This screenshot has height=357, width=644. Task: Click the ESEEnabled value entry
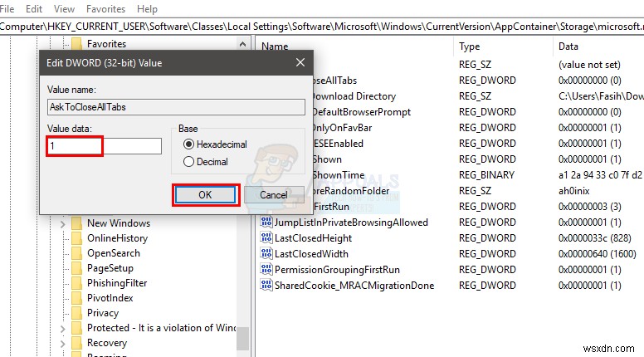coord(339,144)
